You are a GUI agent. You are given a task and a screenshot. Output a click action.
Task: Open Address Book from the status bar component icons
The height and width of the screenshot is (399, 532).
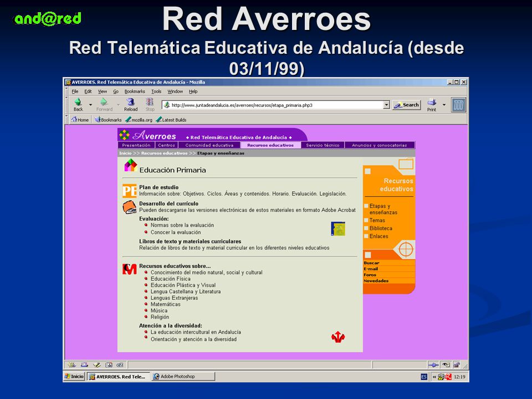(109, 365)
